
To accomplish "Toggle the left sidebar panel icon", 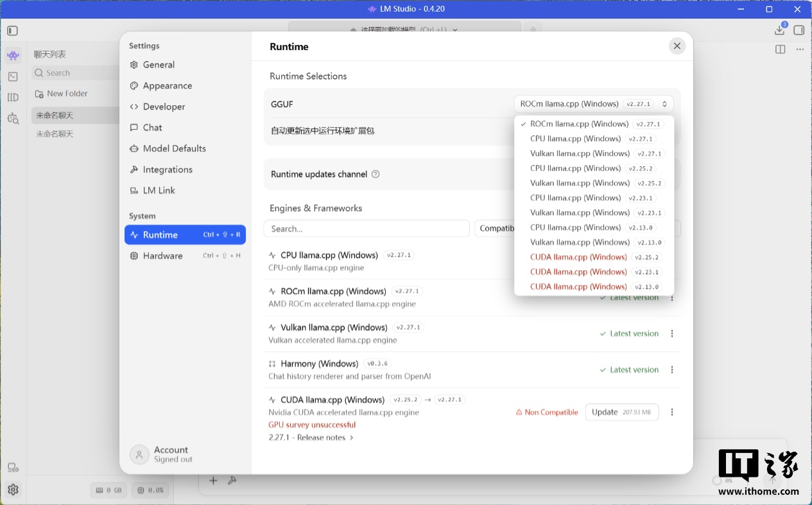I will 13,30.
